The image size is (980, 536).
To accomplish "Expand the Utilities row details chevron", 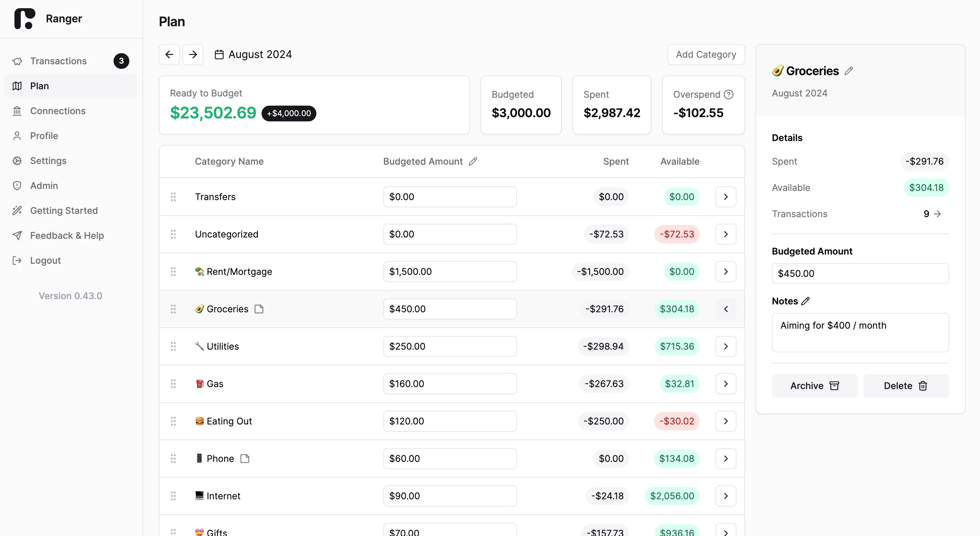I will (726, 346).
